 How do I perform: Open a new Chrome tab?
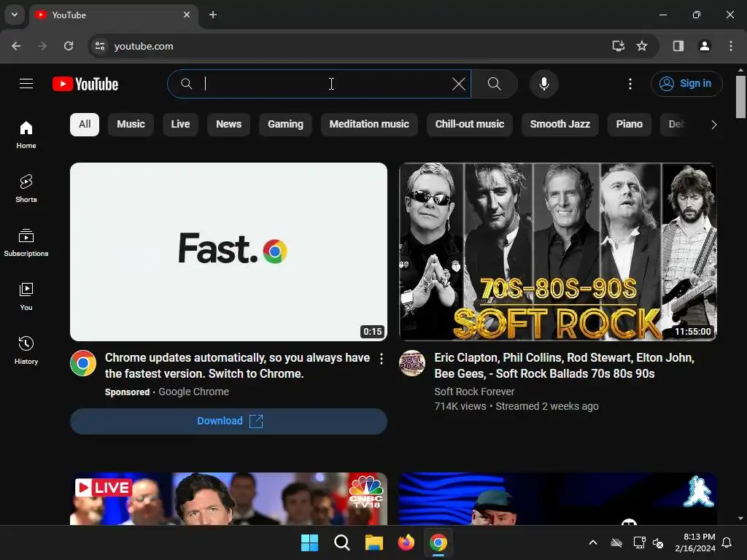click(x=213, y=15)
